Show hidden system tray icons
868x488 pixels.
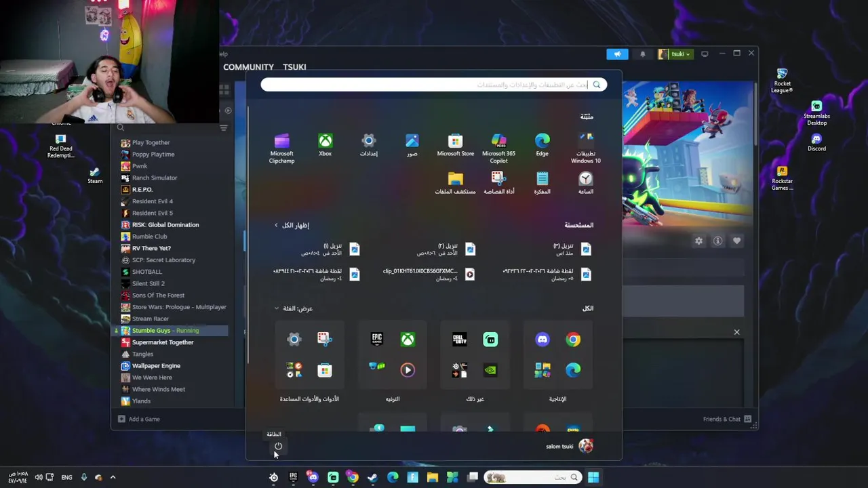click(113, 477)
